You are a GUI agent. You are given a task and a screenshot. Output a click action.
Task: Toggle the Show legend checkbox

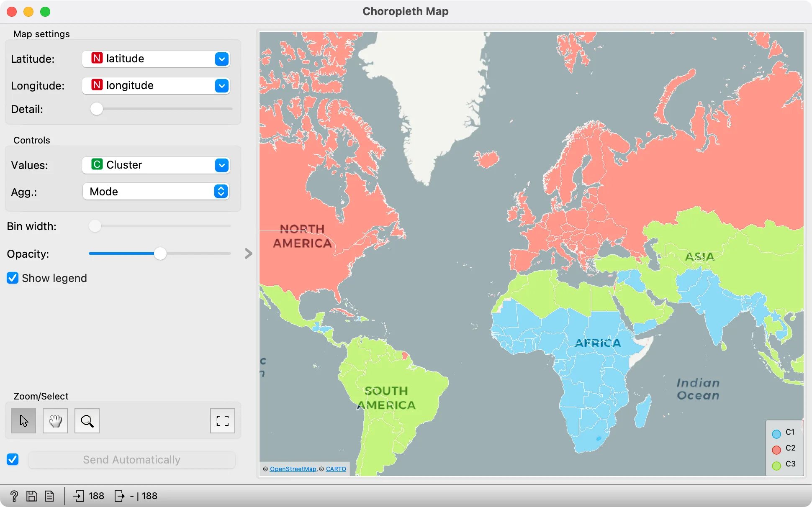[13, 278]
